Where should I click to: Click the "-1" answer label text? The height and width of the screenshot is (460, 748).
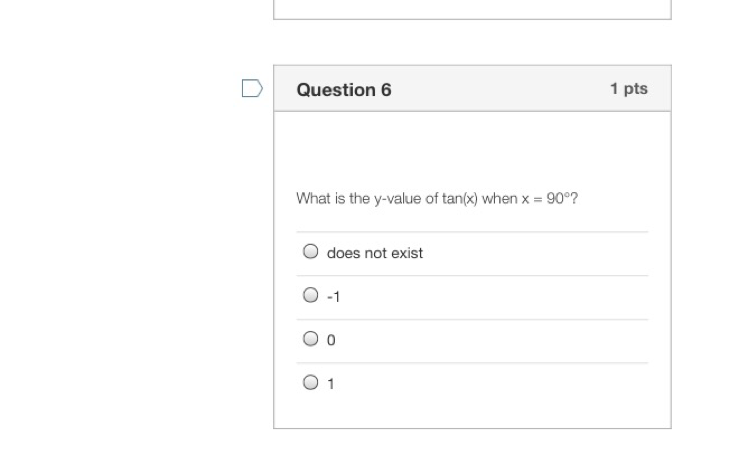[x=334, y=297]
